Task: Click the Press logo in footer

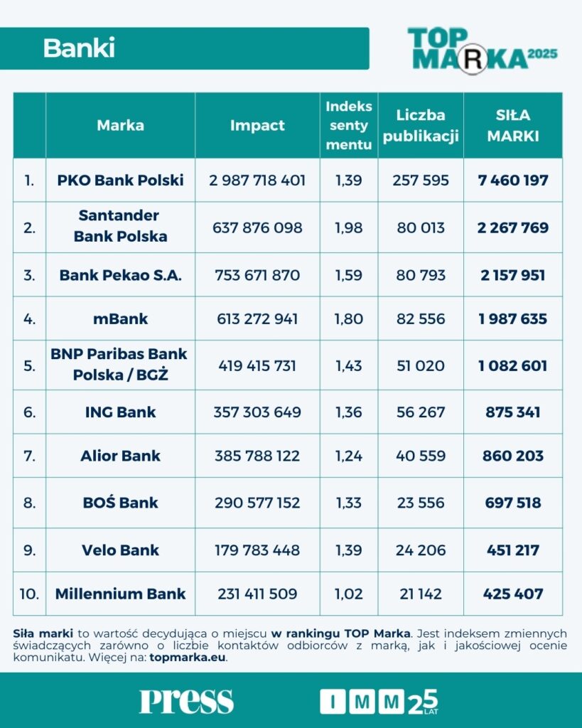Action: tap(186, 700)
